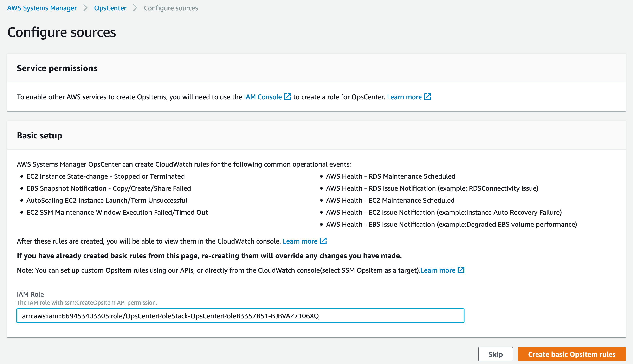Open the IAM Console link
The height and width of the screenshot is (364, 633).
pos(263,97)
